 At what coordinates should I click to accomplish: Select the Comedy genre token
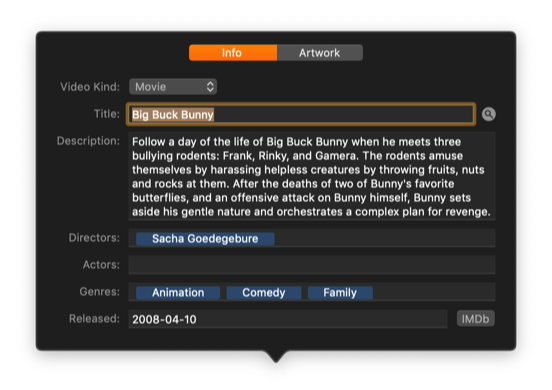coord(264,292)
